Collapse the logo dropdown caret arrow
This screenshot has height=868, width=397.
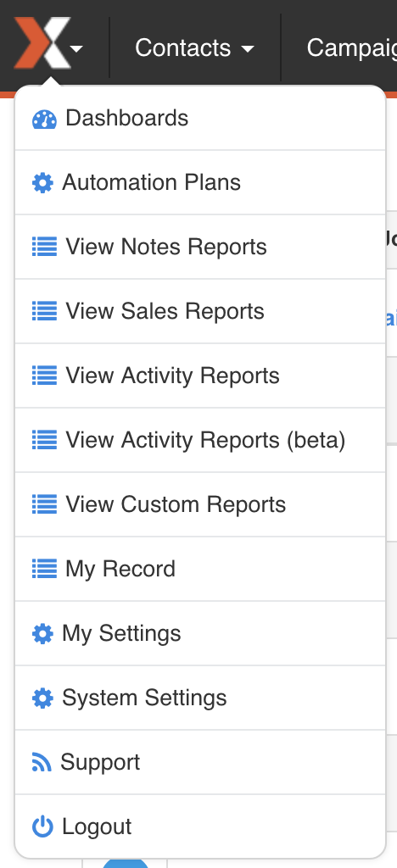point(77,48)
